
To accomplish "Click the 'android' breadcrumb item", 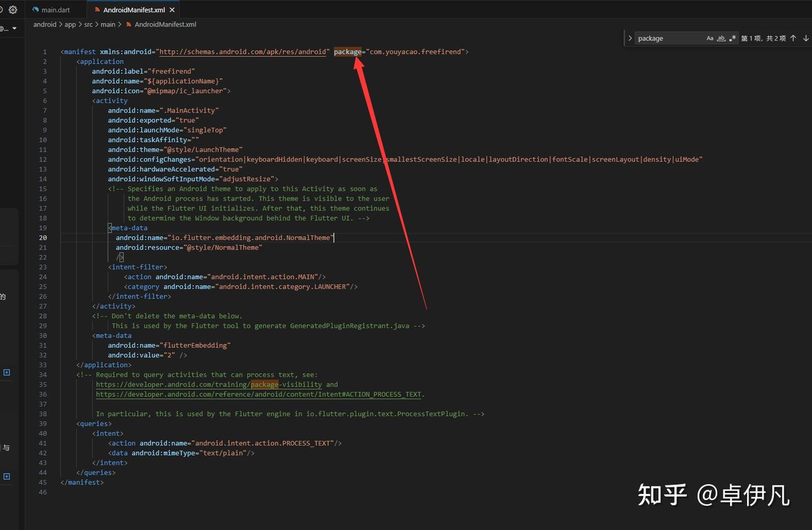I will click(x=45, y=24).
